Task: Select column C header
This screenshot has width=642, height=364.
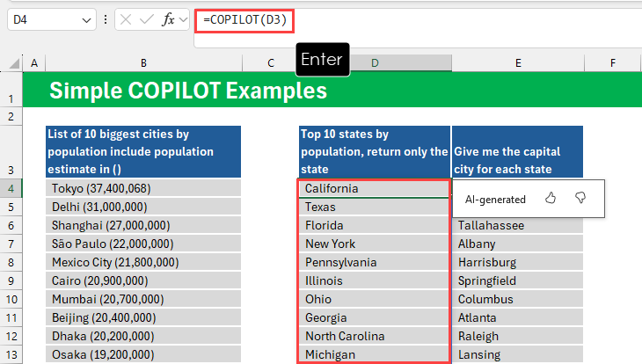Action: 271,63
